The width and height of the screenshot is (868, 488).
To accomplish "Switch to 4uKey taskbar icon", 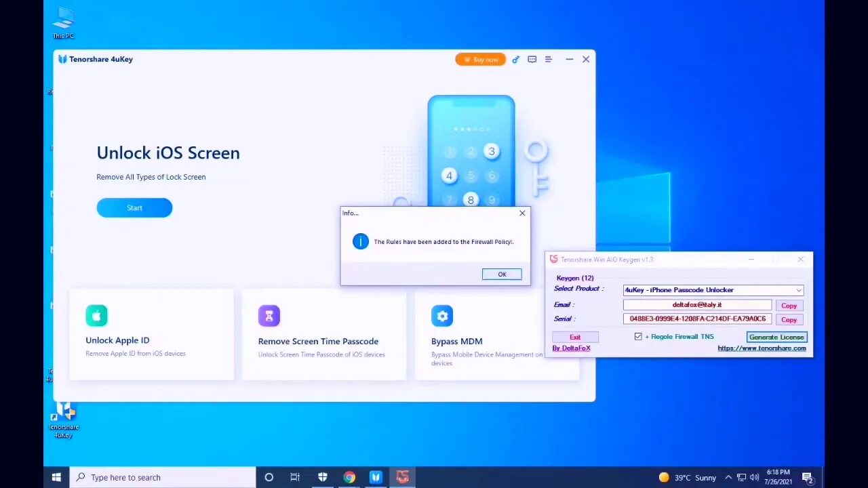I will coord(376,477).
